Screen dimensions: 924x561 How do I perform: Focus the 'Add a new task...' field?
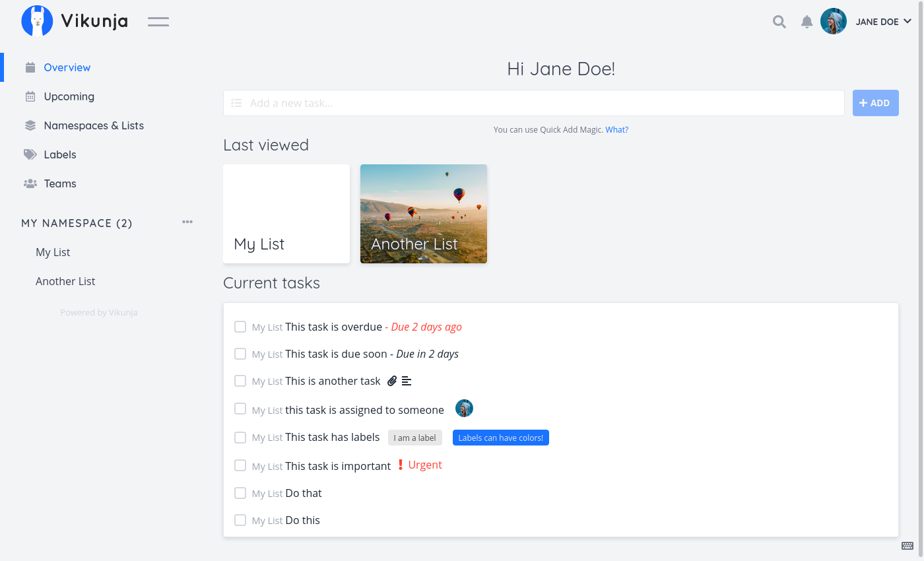pos(534,103)
